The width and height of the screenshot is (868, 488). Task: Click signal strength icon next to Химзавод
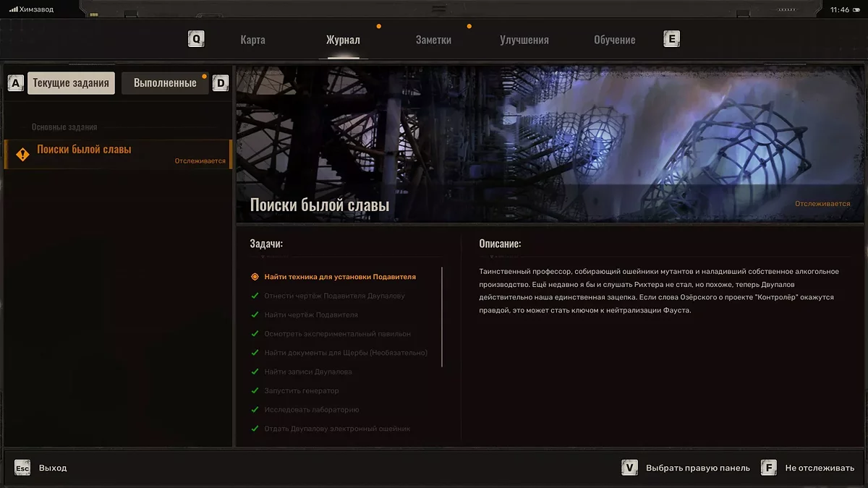pos(13,9)
